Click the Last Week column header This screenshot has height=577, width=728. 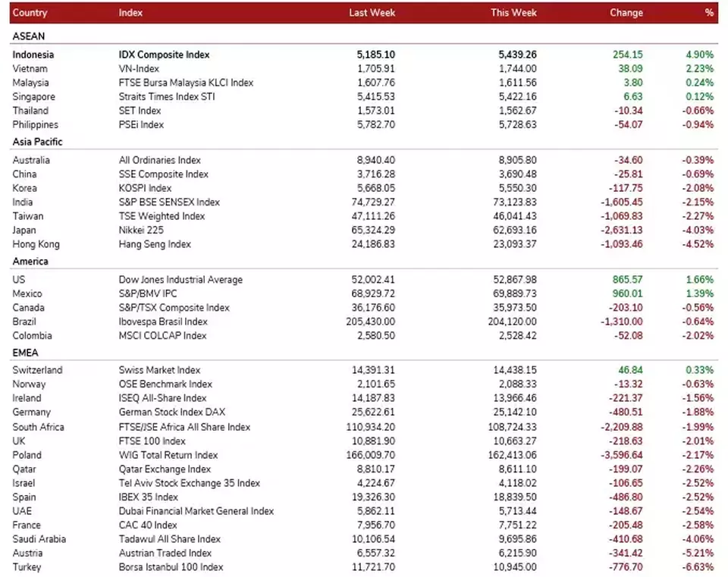372,13
